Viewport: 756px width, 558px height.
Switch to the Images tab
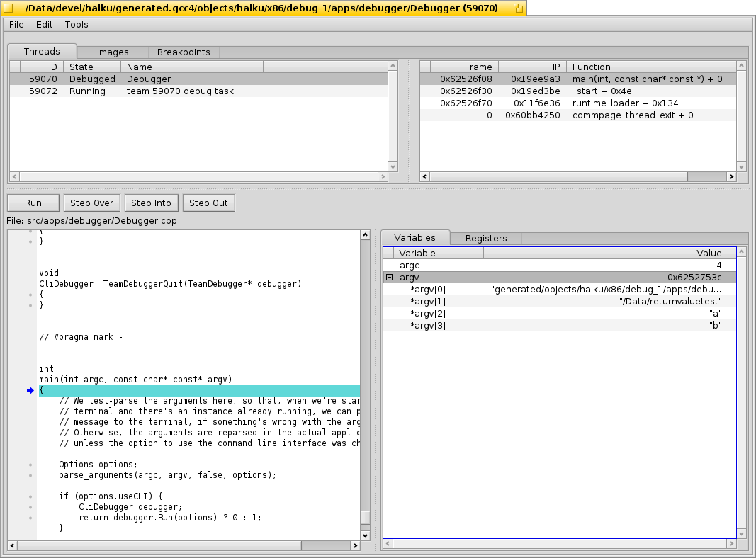click(x=113, y=52)
